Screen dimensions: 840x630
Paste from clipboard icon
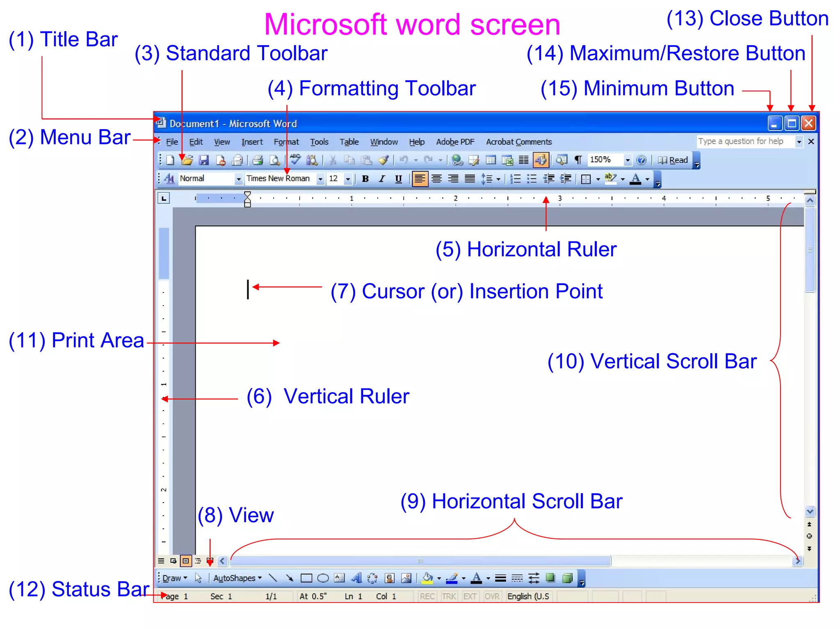(x=367, y=160)
